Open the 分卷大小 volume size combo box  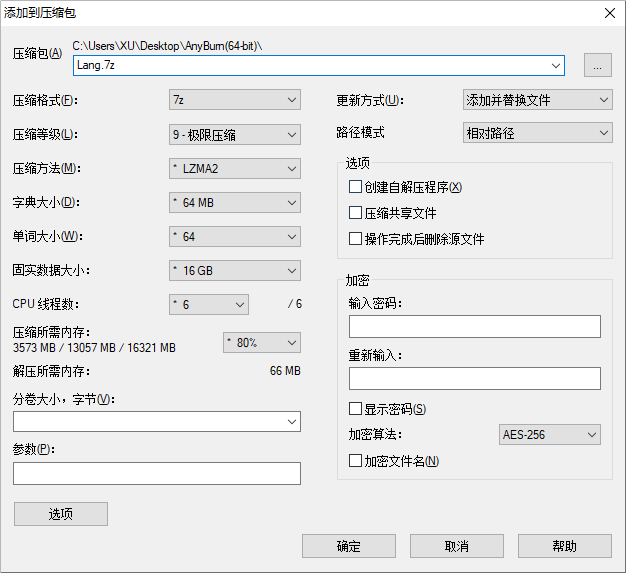(157, 422)
